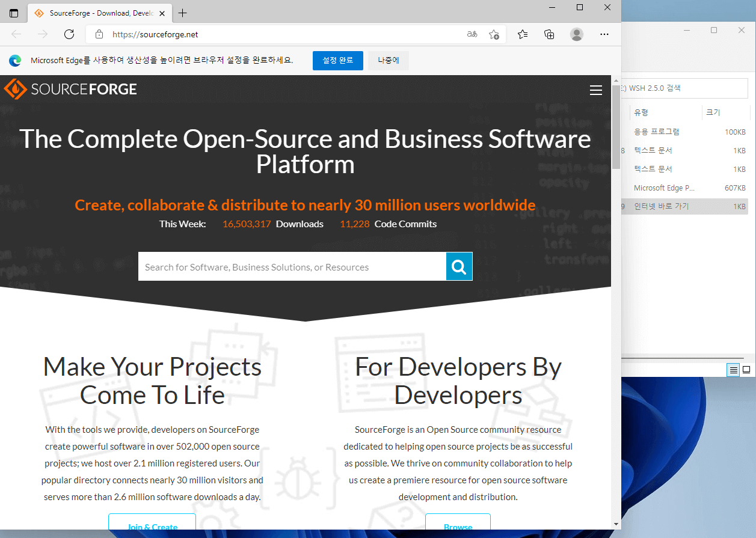Viewport: 756px width, 538px height.
Task: Click the blue search magnifier button
Action: (459, 266)
